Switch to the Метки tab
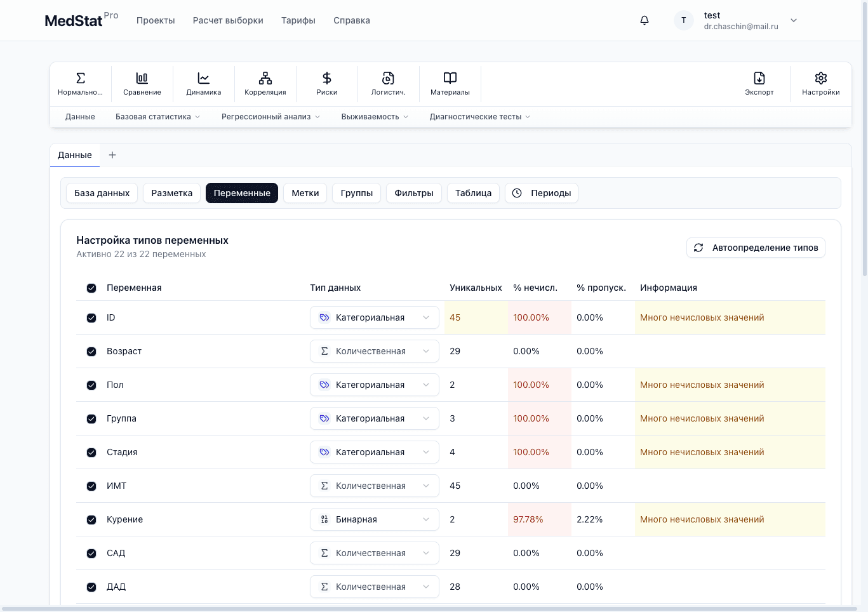 click(305, 193)
